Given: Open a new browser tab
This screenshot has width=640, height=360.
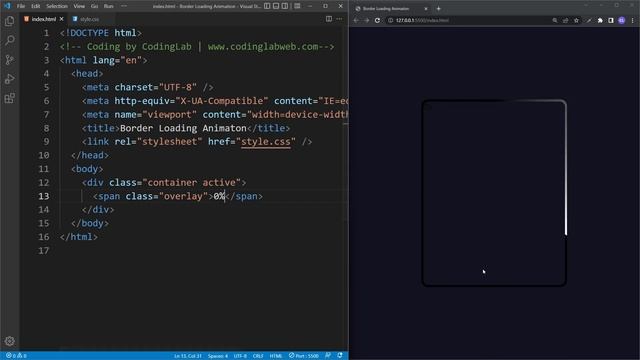Looking at the screenshot, I should (438, 9).
